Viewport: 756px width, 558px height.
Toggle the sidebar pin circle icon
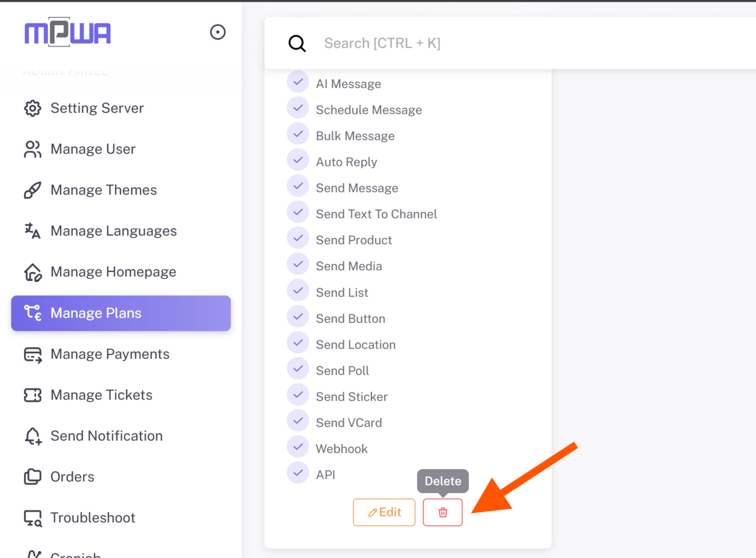218,32
